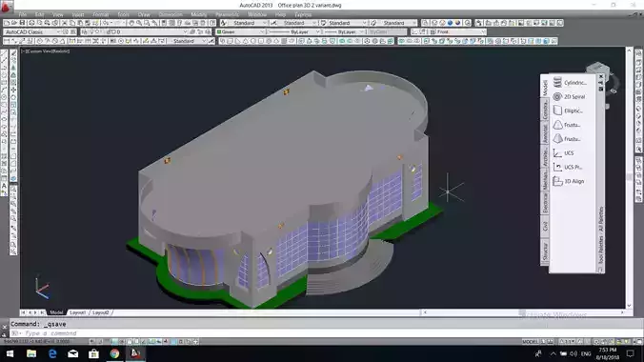Pick the Cylindrical helix palette tool
644x362 pixels.
coord(570,83)
